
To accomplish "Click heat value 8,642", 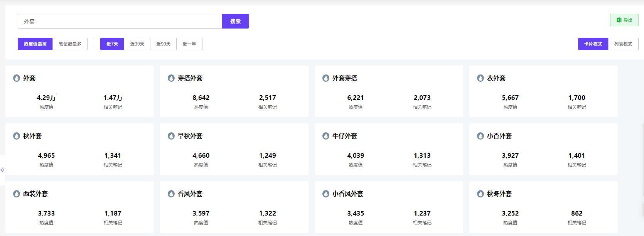I will pyautogui.click(x=201, y=98).
